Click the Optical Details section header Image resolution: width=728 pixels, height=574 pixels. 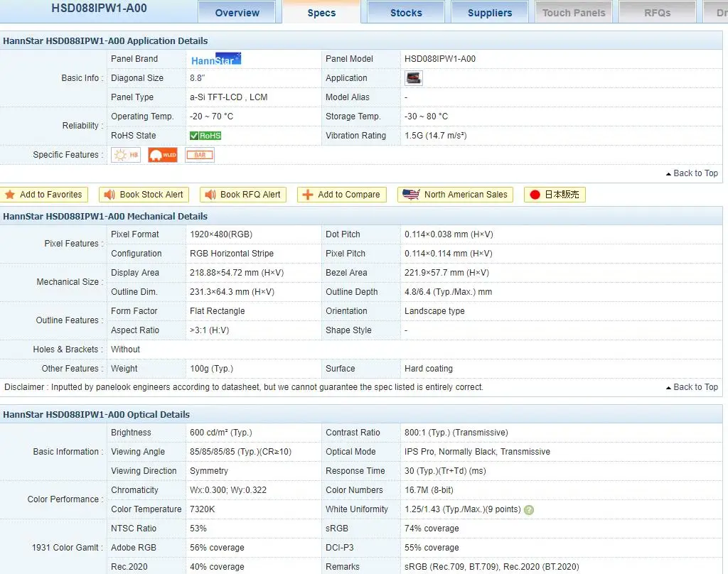pos(96,414)
